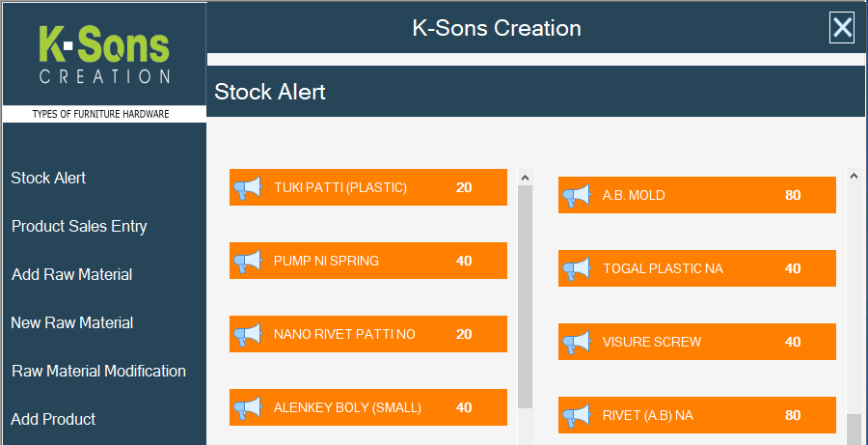Select New Raw Material menu item
The height and width of the screenshot is (445, 868).
[x=72, y=323]
